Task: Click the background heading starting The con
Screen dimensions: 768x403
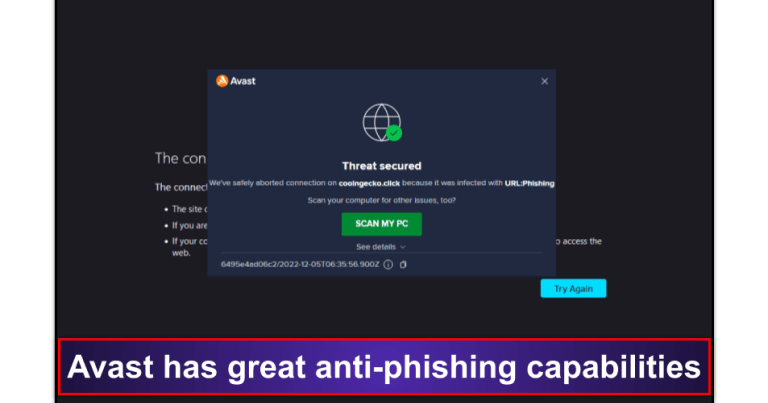Action: point(180,158)
